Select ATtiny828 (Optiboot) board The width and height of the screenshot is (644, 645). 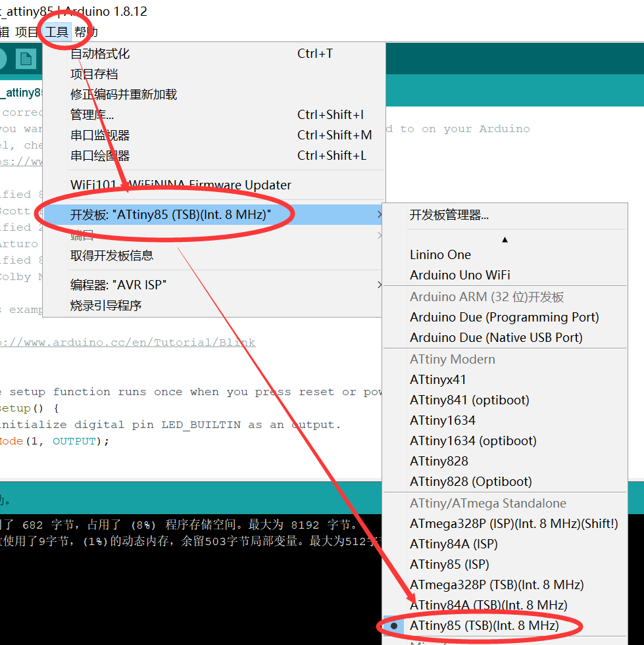click(x=505, y=481)
